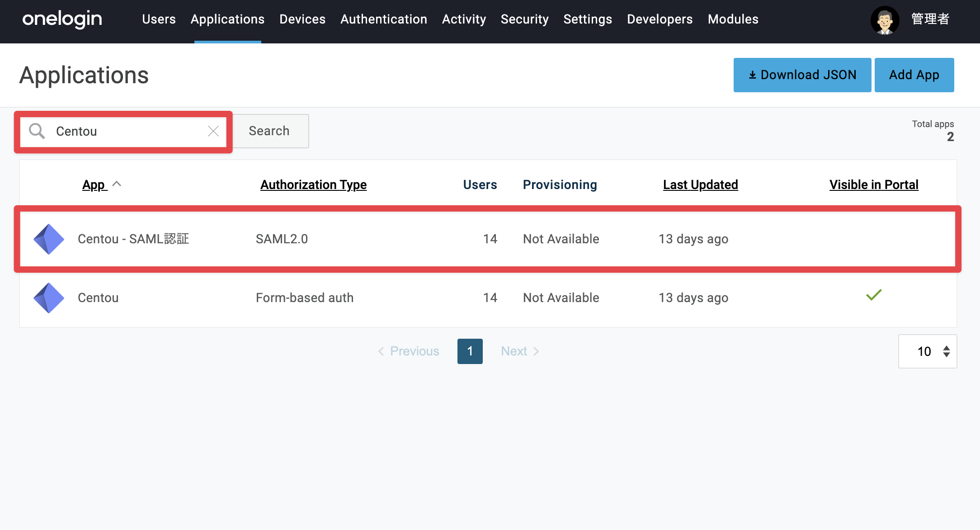Sort by Authorization Type column
This screenshot has height=530, width=980.
[x=313, y=185]
